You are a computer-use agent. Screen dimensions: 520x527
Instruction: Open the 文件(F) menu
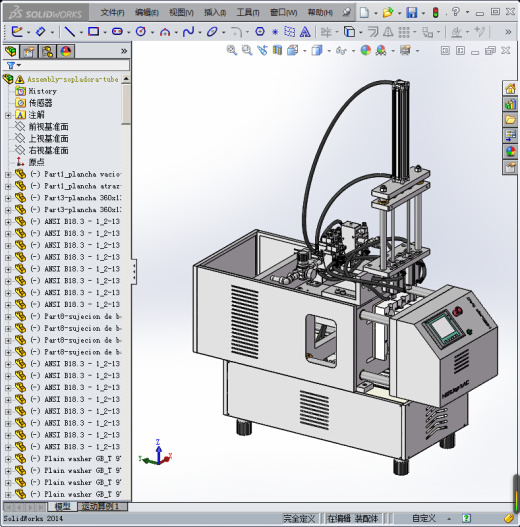point(113,13)
